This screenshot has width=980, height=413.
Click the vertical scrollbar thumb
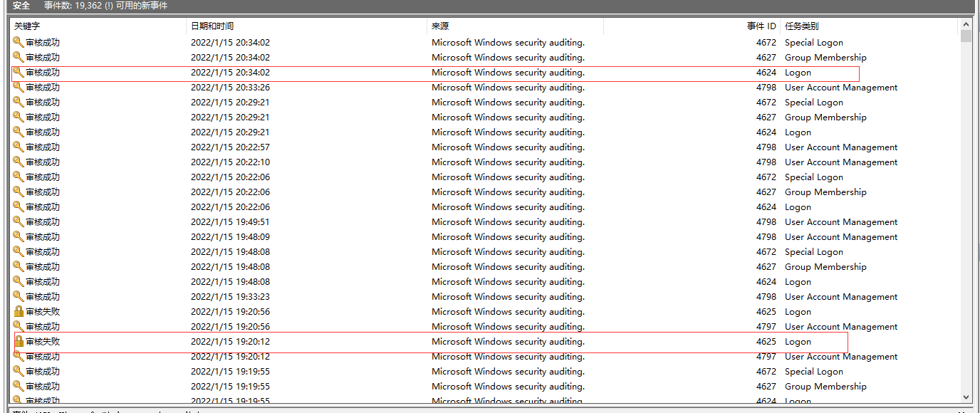966,36
